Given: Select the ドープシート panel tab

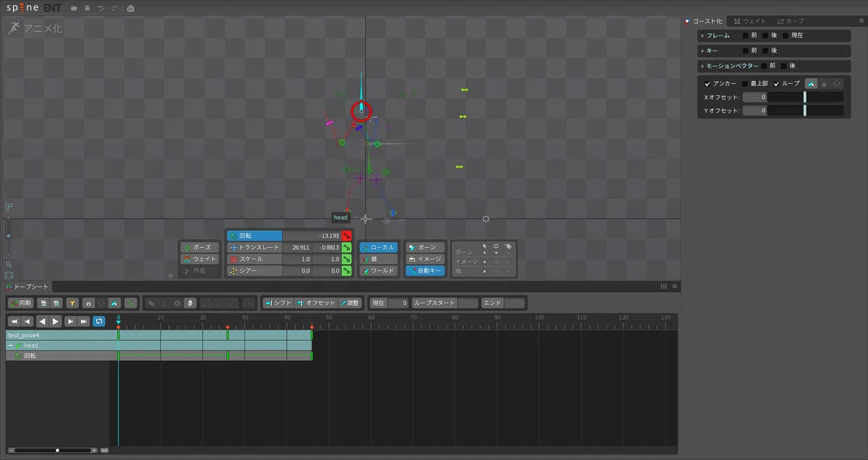Looking at the screenshot, I should [28, 287].
